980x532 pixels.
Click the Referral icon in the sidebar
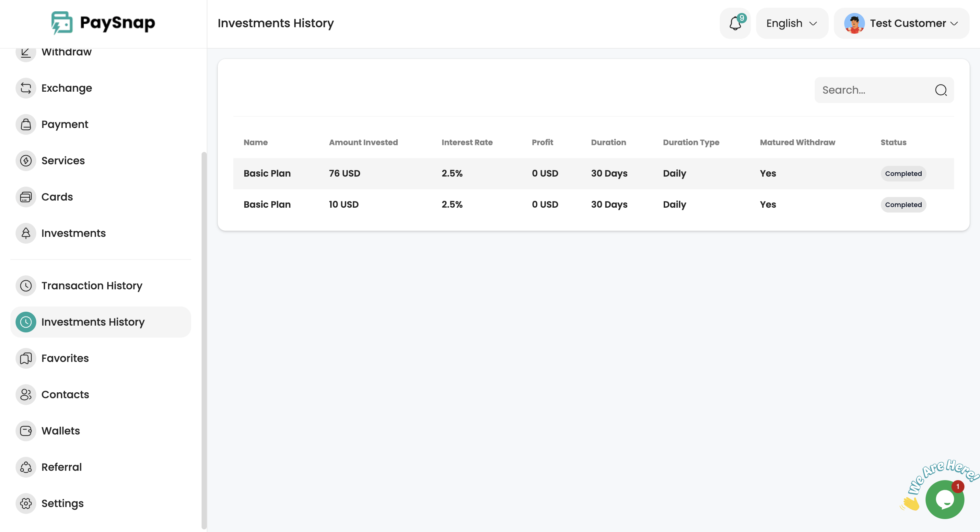[x=26, y=467]
